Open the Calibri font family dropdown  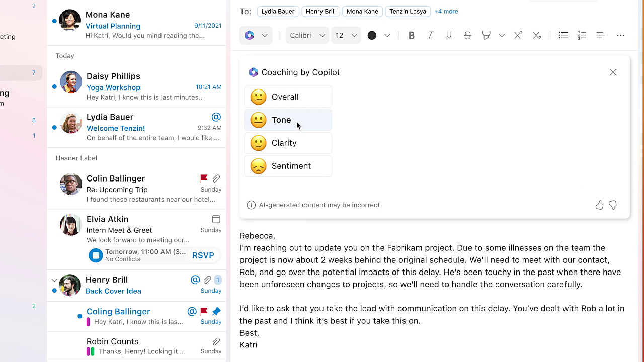[307, 35]
